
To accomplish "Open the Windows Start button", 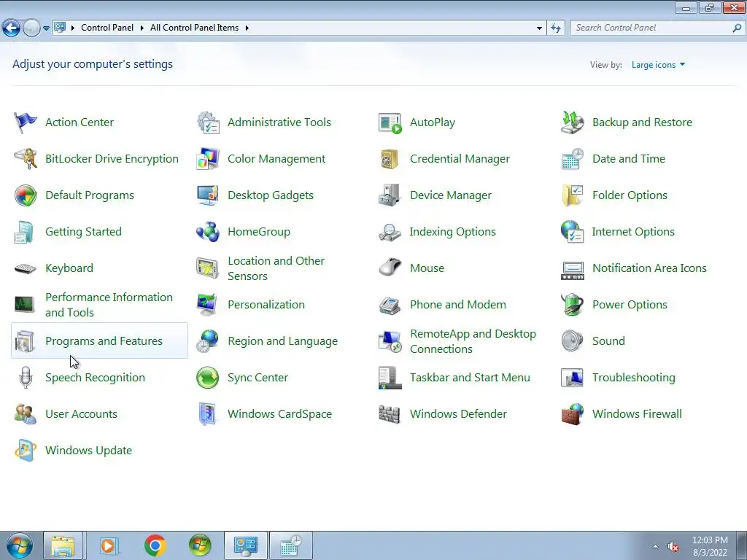I will (x=20, y=545).
